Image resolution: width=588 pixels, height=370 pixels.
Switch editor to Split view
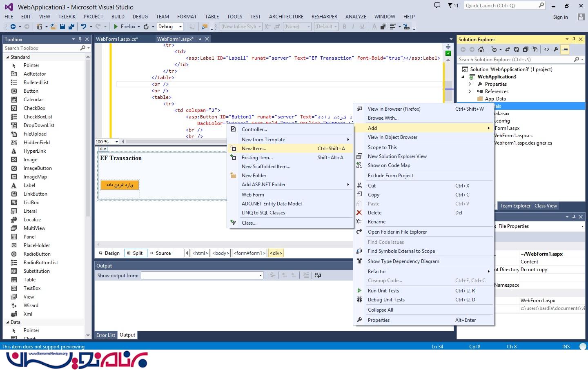135,253
